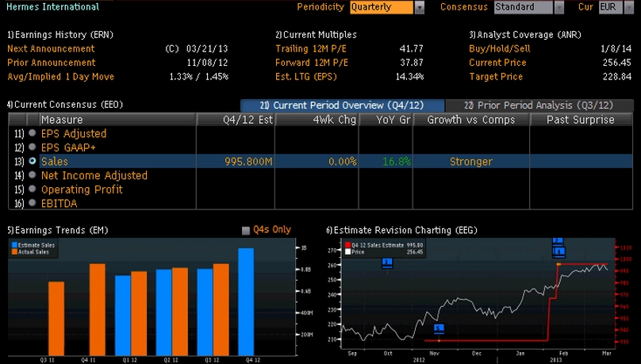Click the October event flag on revision chart

tap(387, 263)
